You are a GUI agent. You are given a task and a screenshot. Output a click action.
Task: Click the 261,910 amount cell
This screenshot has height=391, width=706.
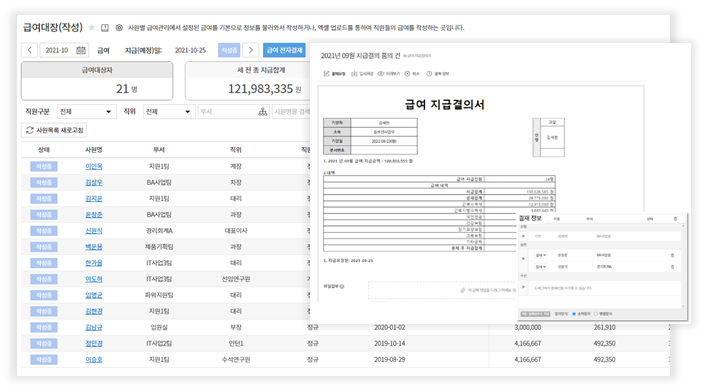click(604, 327)
